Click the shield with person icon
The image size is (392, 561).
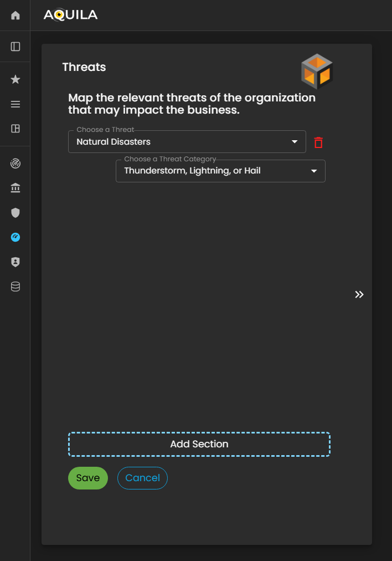(x=16, y=262)
